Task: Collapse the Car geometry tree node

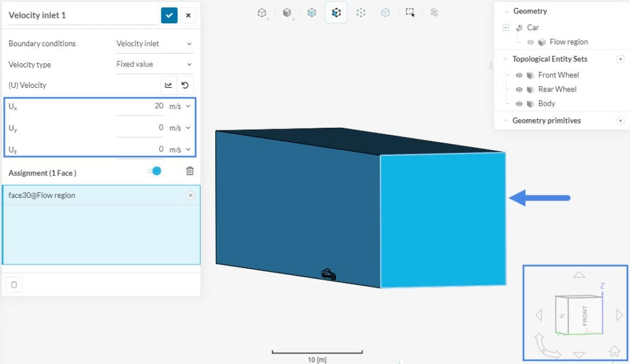Action: (506, 28)
